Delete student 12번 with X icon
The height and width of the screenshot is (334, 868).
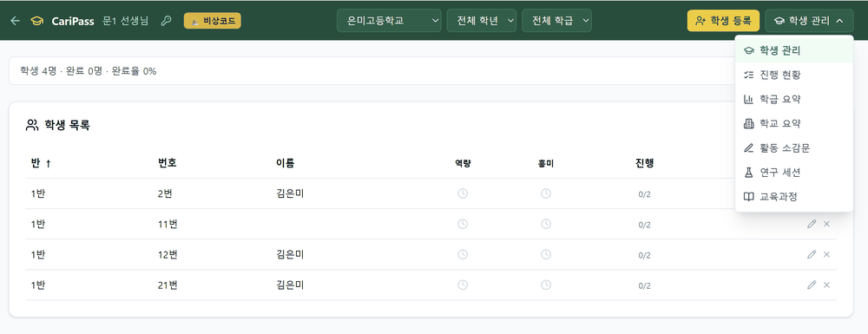tap(827, 254)
